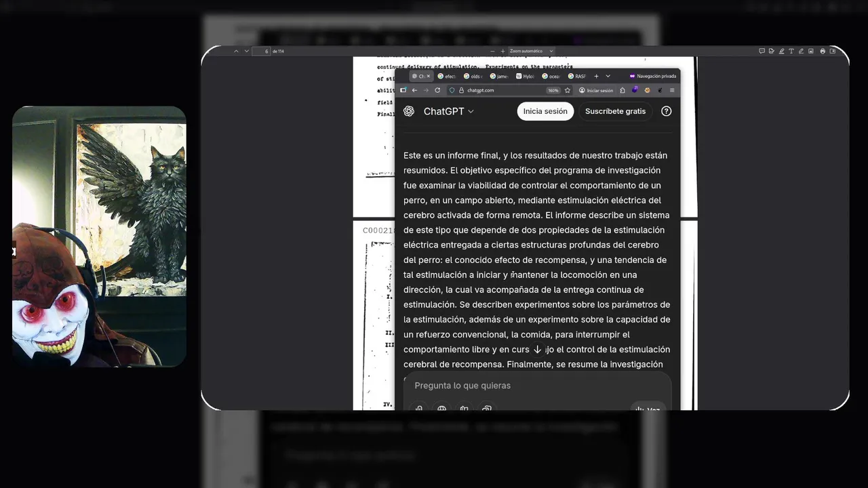The height and width of the screenshot is (488, 868).
Task: Open the ChatGPT help question-mark icon
Action: [x=667, y=111]
